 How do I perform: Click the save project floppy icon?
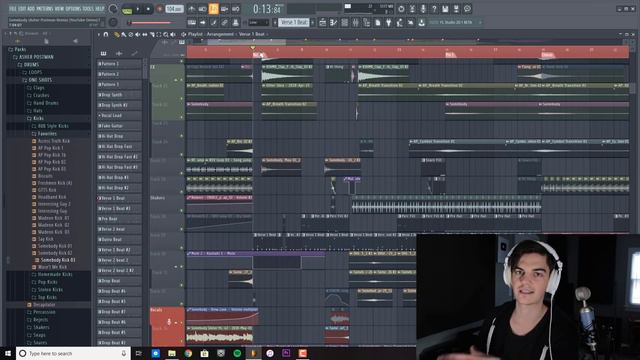pyautogui.click(x=445, y=9)
